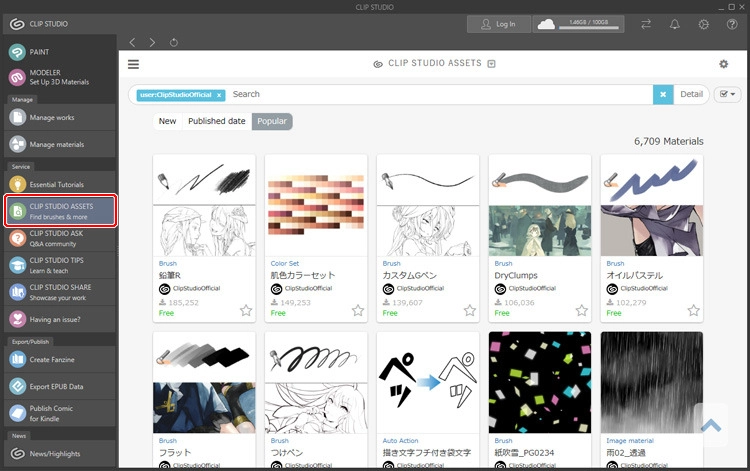Open Manage materials

click(59, 144)
